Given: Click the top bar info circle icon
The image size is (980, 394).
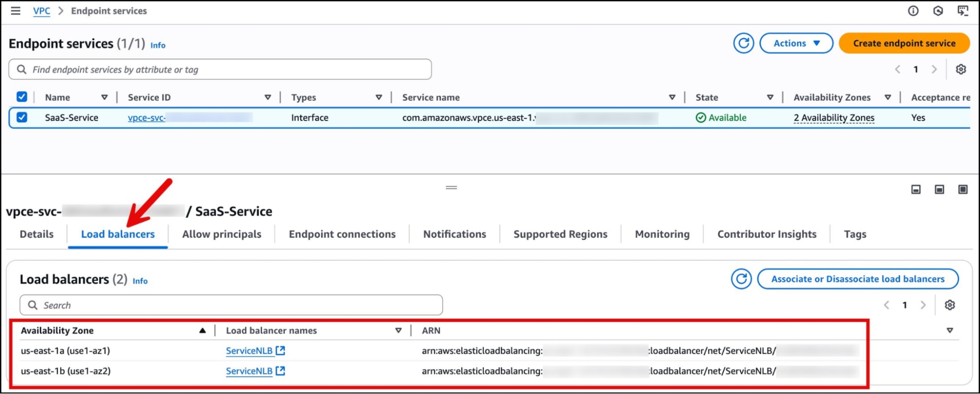Looking at the screenshot, I should pos(913,11).
